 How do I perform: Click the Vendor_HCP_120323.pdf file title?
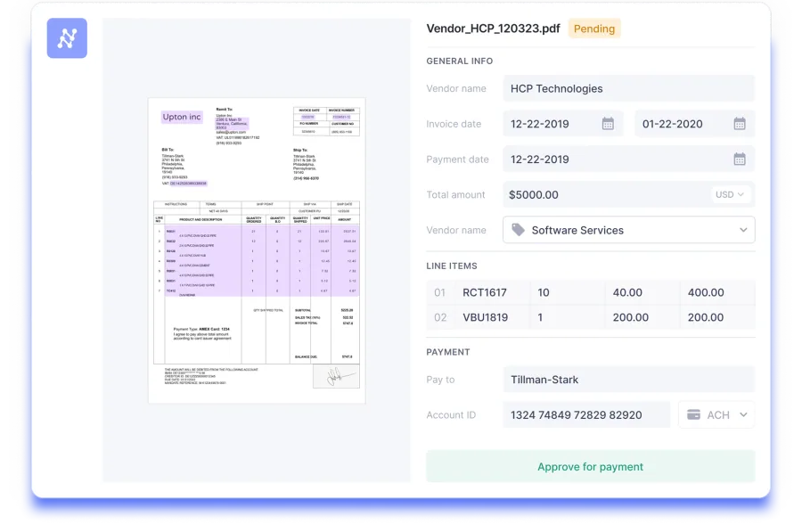[493, 29]
